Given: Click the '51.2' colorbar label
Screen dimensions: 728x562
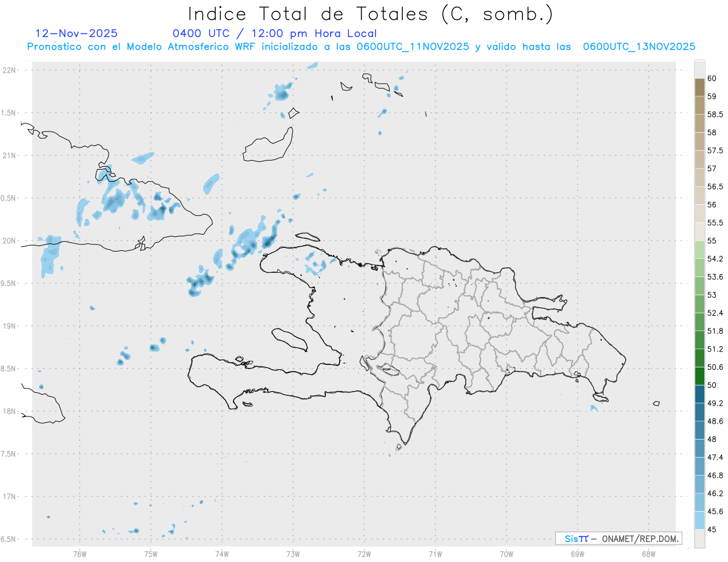Looking at the screenshot, I should (x=716, y=349).
